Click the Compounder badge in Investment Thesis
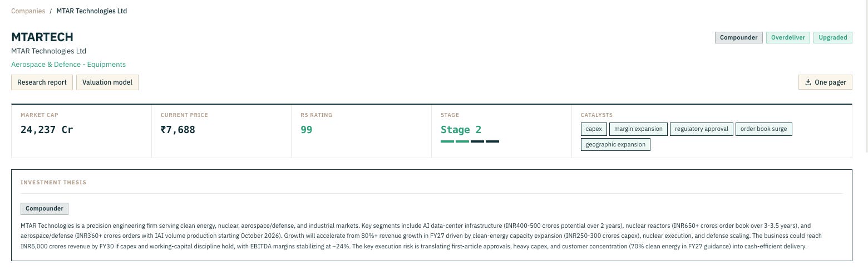Screen dimensions: 868x269 [45, 209]
